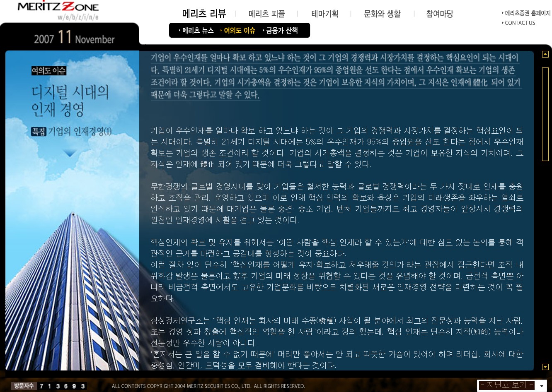Open the 메리츠증권 홈페이지 link
552x392 pixels.
coord(526,13)
